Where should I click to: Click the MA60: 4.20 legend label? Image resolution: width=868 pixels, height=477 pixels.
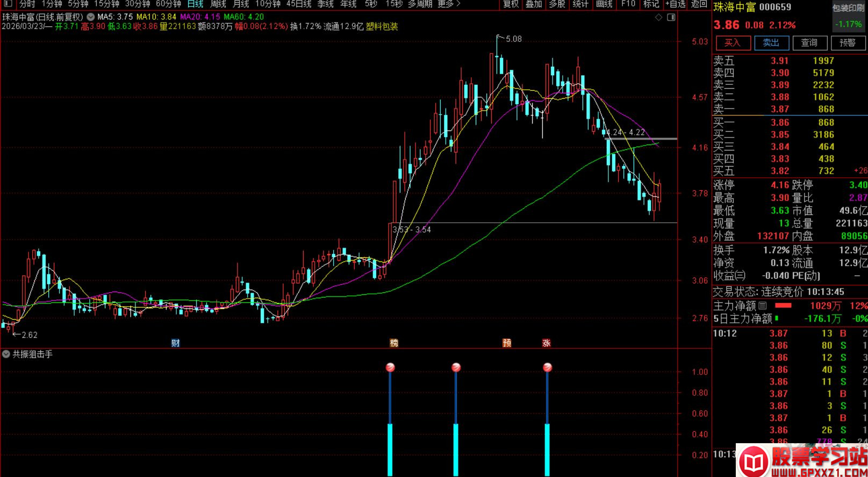[243, 17]
